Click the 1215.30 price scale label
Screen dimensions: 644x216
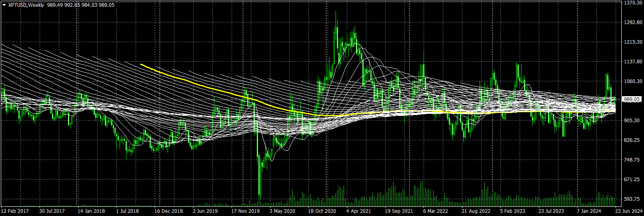click(x=633, y=42)
